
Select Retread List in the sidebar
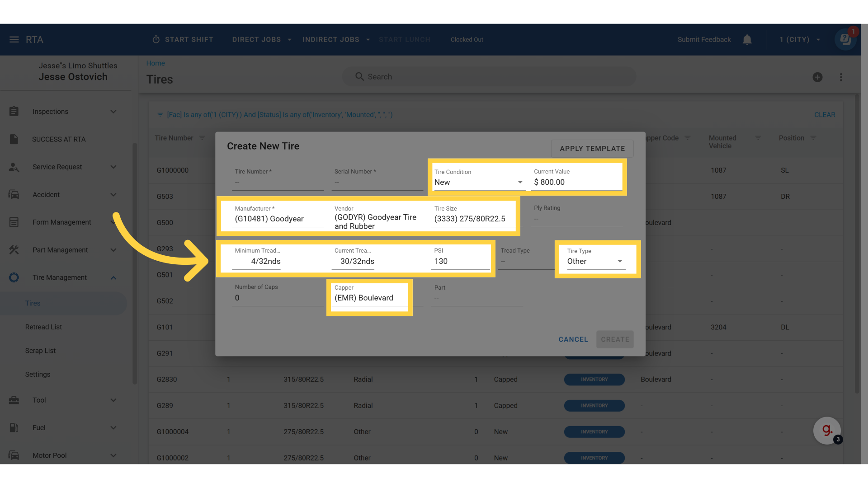(x=43, y=327)
